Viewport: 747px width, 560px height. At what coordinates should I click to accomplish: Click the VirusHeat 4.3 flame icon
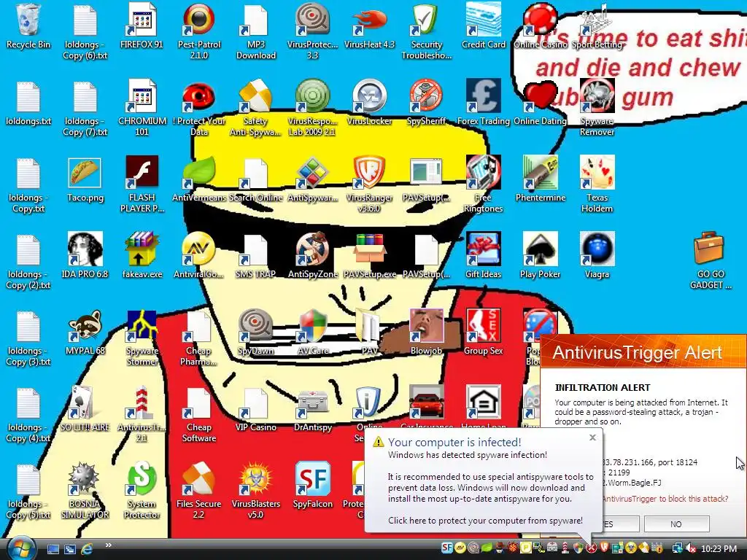click(x=370, y=19)
